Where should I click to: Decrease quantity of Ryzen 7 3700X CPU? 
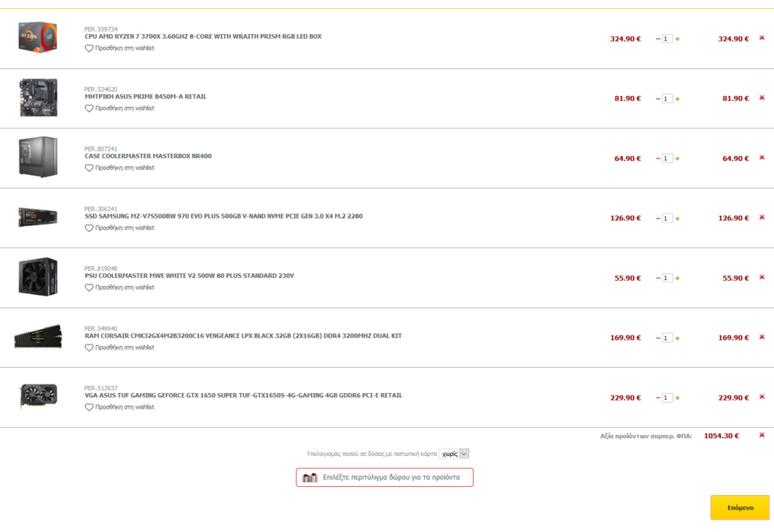(x=658, y=39)
